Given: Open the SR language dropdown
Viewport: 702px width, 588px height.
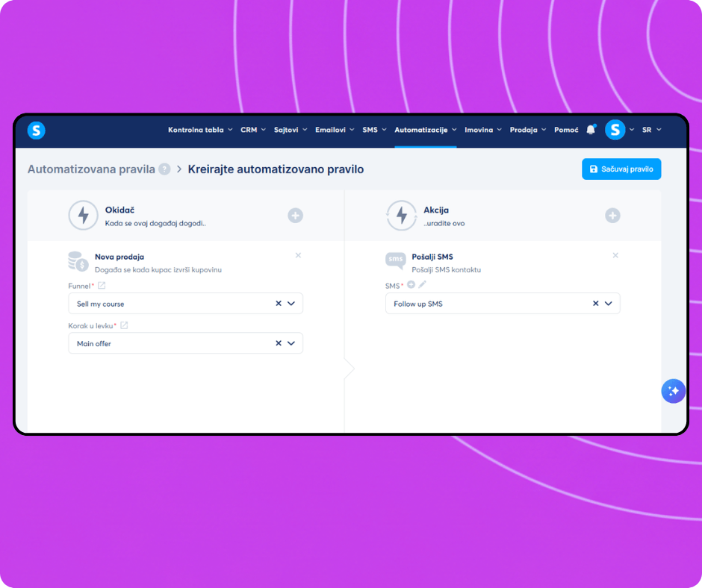Looking at the screenshot, I should click(651, 130).
